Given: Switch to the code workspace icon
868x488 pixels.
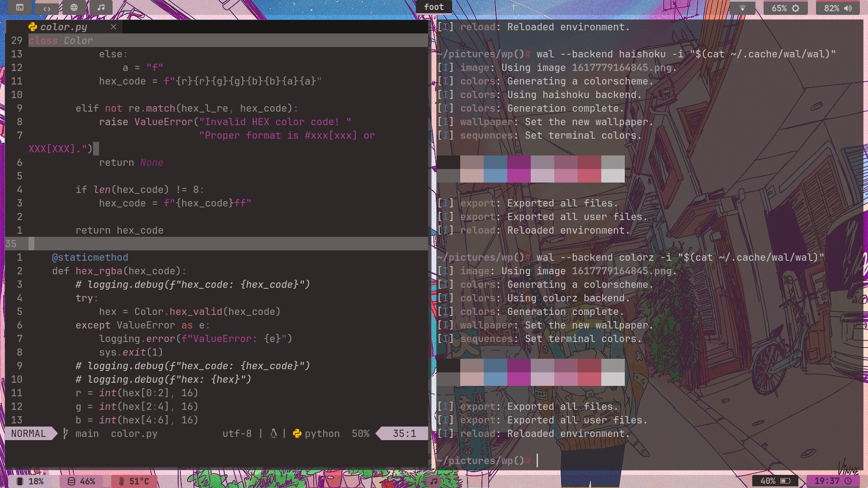Looking at the screenshot, I should coord(47,8).
